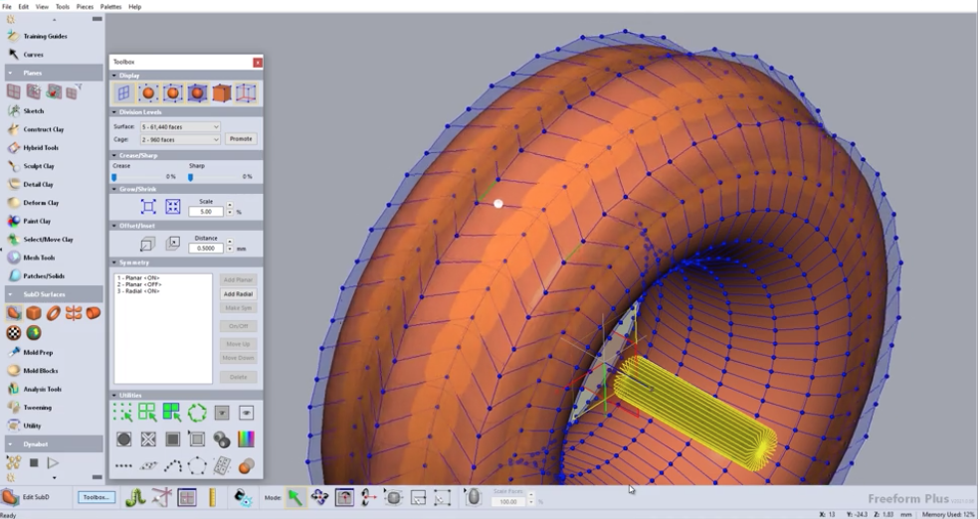This screenshot has height=519, width=980.
Task: Toggle the rotate axis mode icon
Action: (x=368, y=497)
